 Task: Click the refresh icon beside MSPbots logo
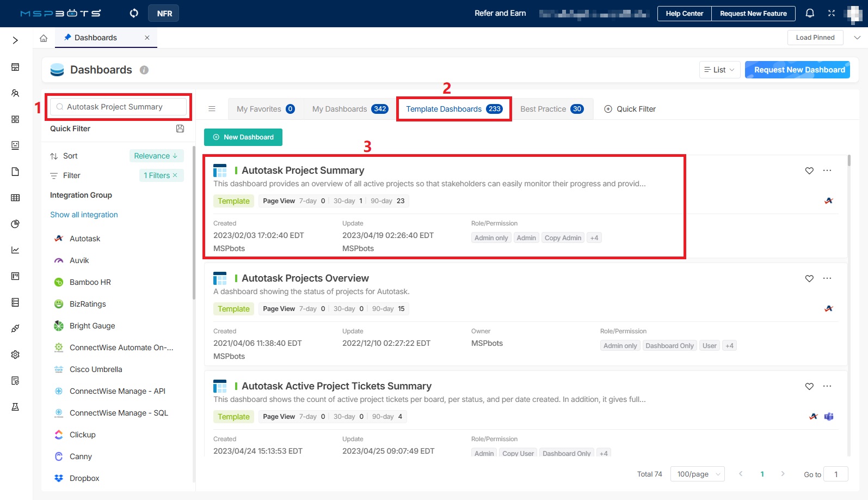(x=134, y=13)
